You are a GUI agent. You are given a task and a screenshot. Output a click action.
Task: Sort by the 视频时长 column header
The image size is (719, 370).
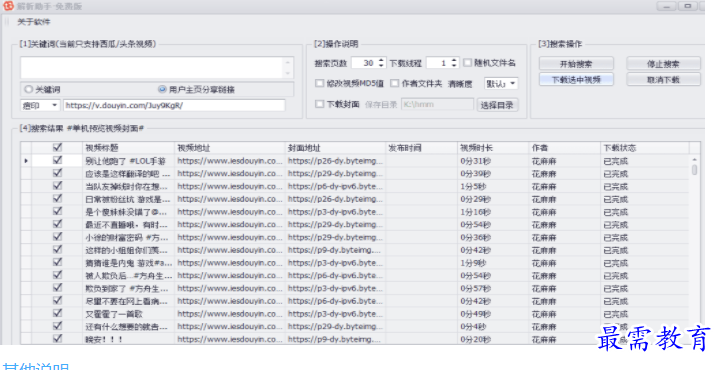[493, 148]
